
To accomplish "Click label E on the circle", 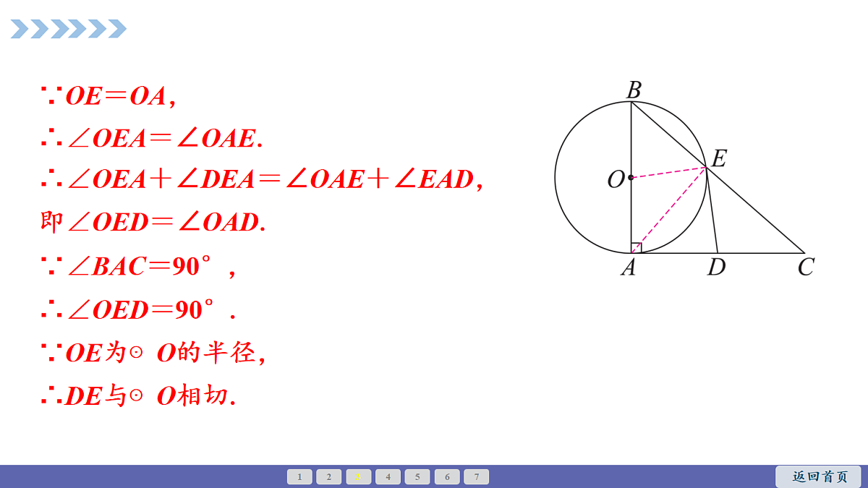I will click(718, 159).
